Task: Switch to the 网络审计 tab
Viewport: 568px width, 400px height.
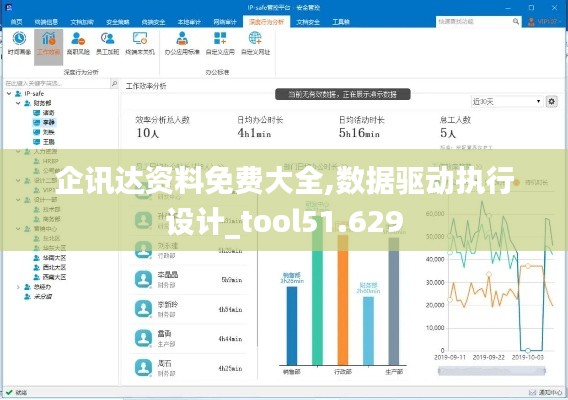Action: (x=225, y=22)
